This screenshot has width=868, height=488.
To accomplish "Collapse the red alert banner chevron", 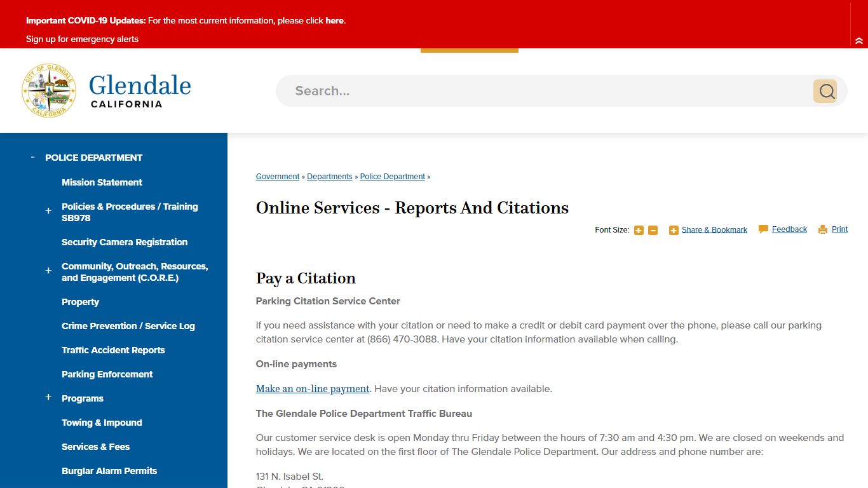I will tap(859, 41).
